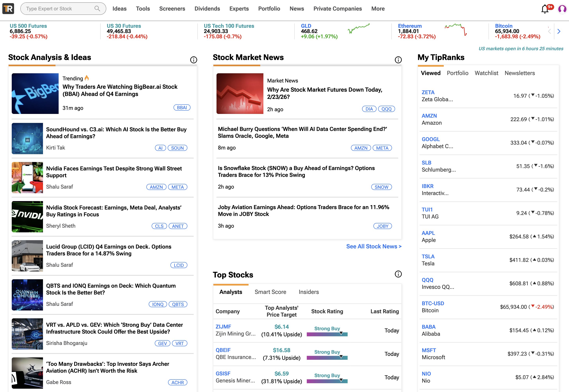Image resolution: width=569 pixels, height=392 pixels.
Task: Open the profile avatar menu
Action: click(x=562, y=8)
